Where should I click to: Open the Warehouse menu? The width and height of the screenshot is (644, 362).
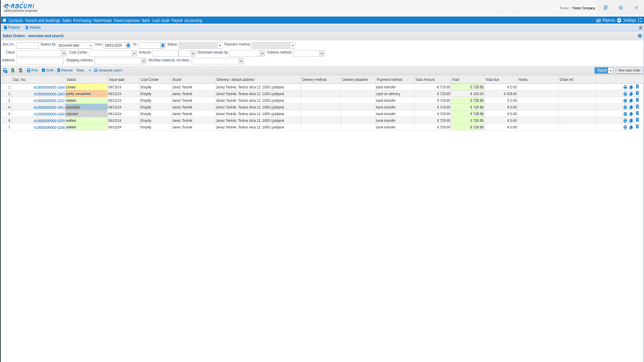(102, 20)
